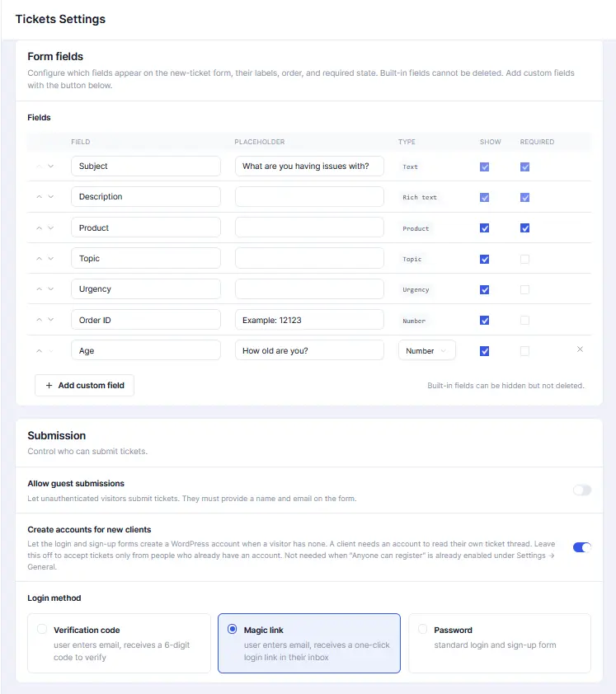Viewport: 616px width, 694px height.
Task: Click the PLACEHOLDER column header
Action: (x=260, y=142)
